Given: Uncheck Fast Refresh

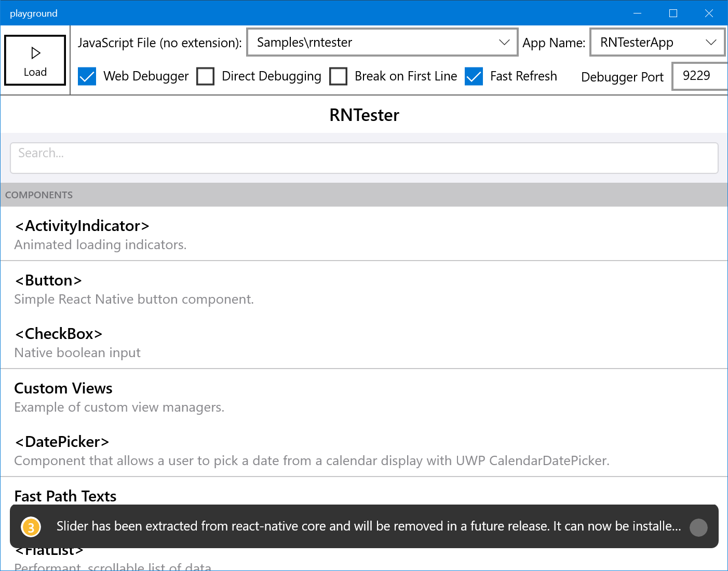Looking at the screenshot, I should pos(474,76).
